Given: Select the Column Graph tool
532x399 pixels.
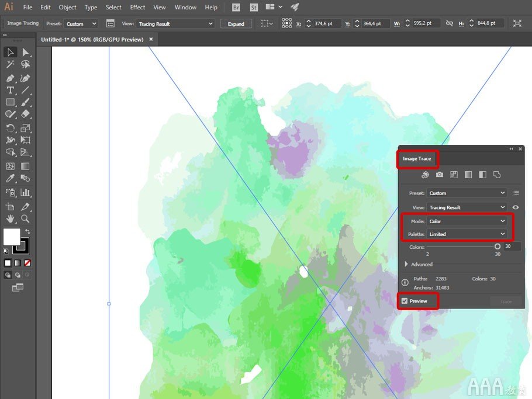Looking at the screenshot, I should click(x=26, y=193).
